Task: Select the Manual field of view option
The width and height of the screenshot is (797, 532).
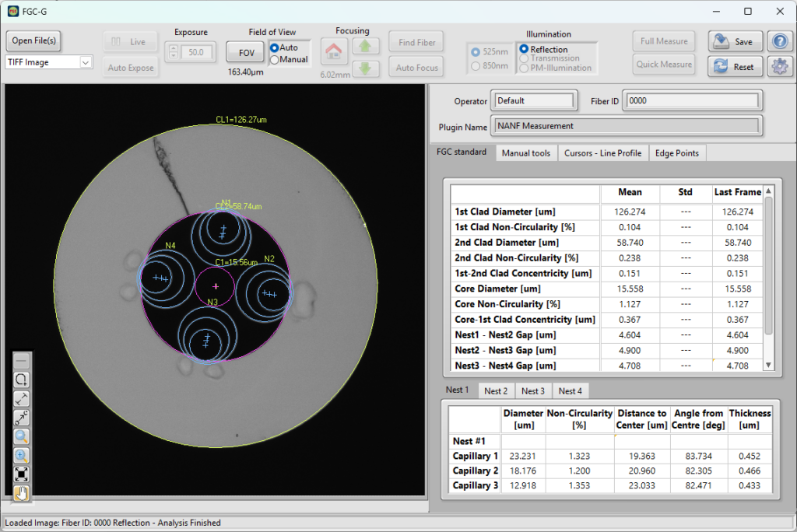Action: click(x=289, y=59)
